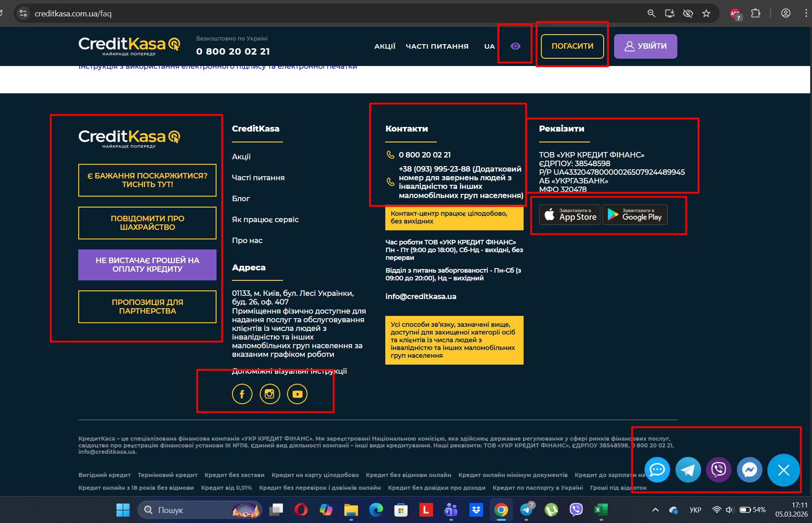Go to Часті питання in footer menu

coord(258,178)
